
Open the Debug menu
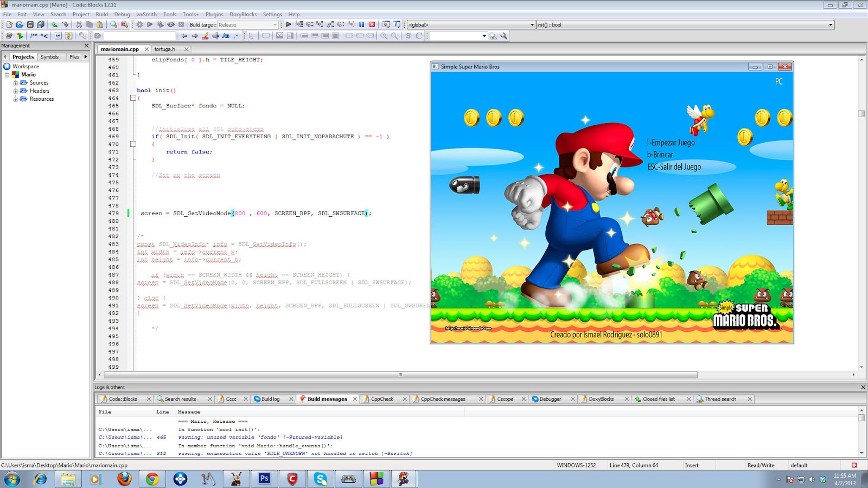point(122,15)
